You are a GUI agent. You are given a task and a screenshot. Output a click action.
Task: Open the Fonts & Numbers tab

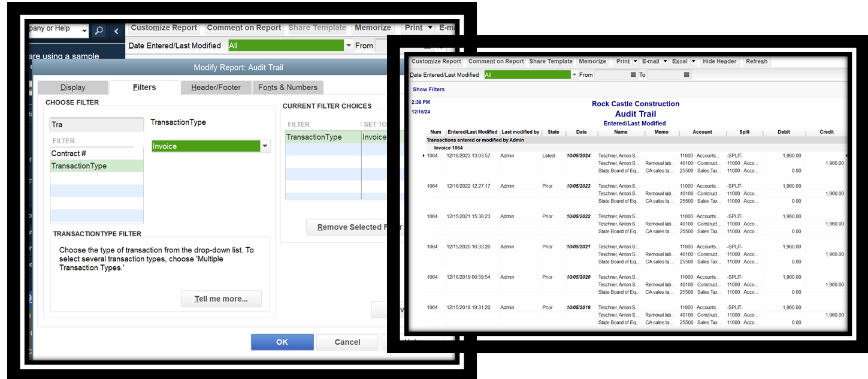click(288, 87)
